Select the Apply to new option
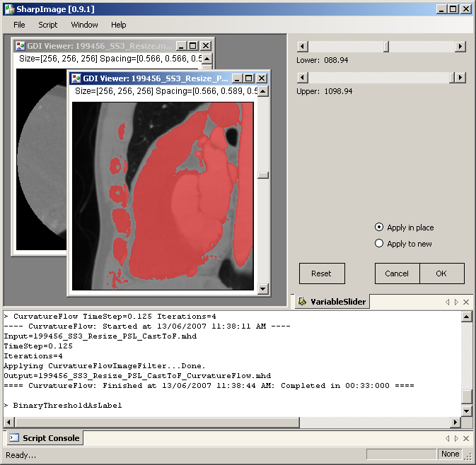476x465 pixels. 379,244
